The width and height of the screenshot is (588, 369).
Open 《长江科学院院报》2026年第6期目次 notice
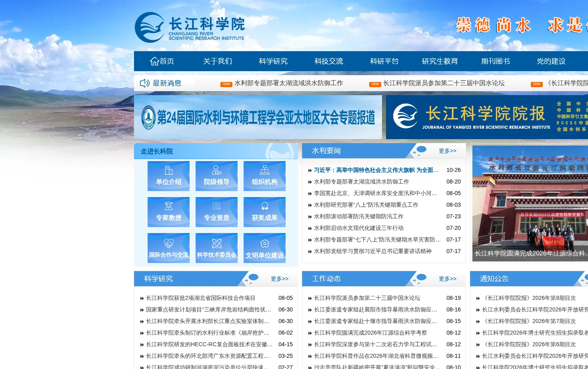pos(529,344)
